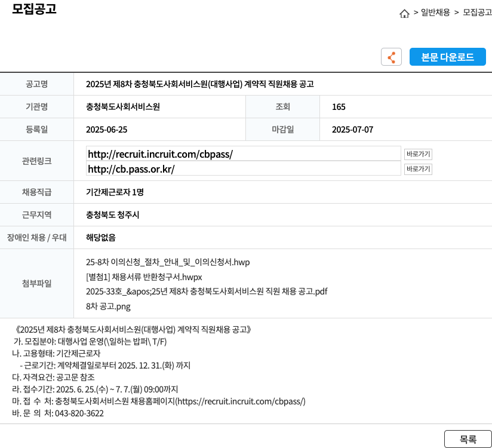Screen dimensions: 492x448
Task: Click the view count 165
Action: pyautogui.click(x=339, y=107)
